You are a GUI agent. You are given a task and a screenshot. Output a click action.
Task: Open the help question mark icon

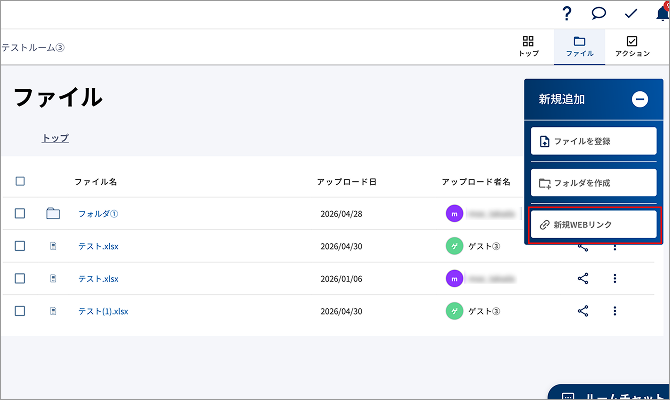pos(567,13)
